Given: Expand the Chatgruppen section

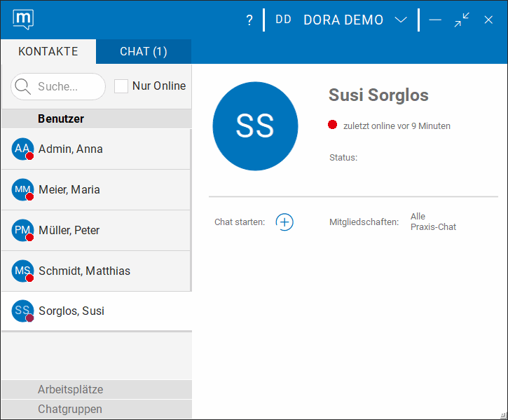Looking at the screenshot, I should (x=97, y=409).
